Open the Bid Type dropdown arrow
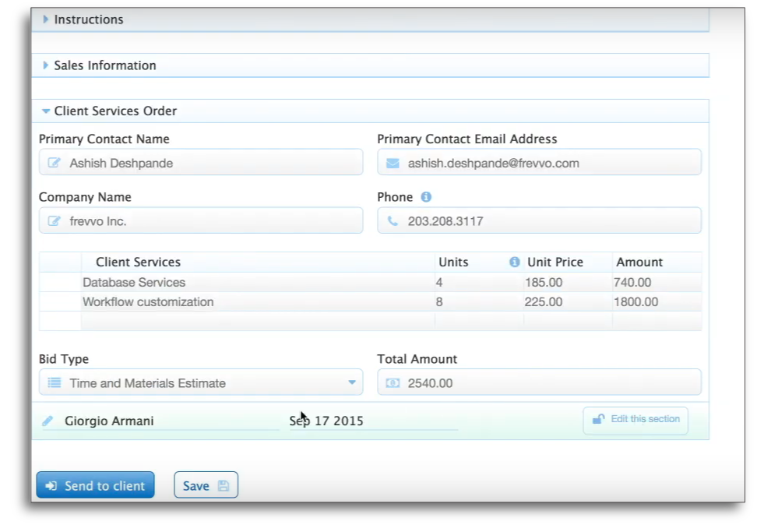The height and width of the screenshot is (532, 757). (352, 382)
